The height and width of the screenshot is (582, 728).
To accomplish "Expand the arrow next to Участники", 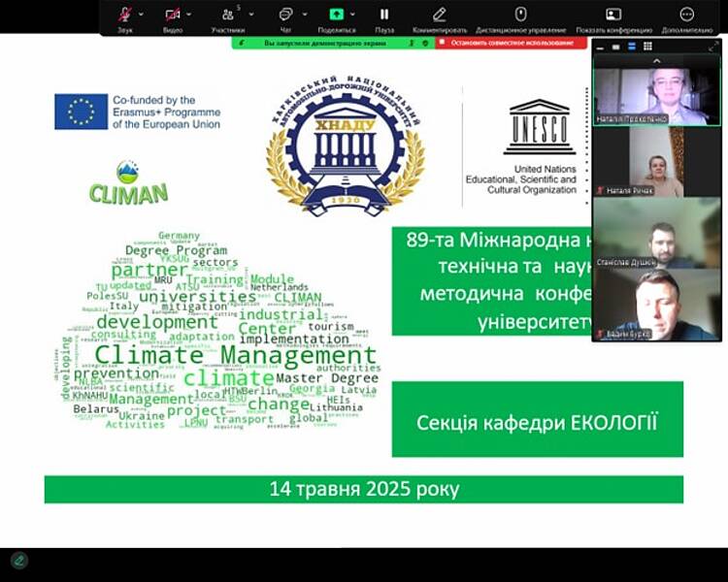I will [251, 15].
